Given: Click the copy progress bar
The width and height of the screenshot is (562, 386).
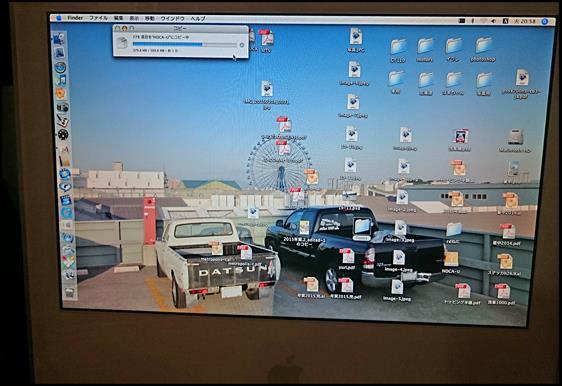Looking at the screenshot, I should point(184,44).
